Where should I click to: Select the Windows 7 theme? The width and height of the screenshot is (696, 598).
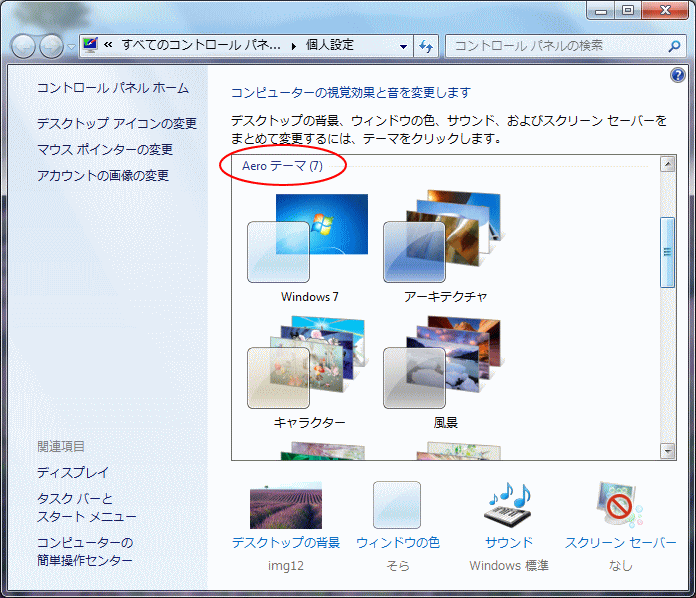point(309,247)
